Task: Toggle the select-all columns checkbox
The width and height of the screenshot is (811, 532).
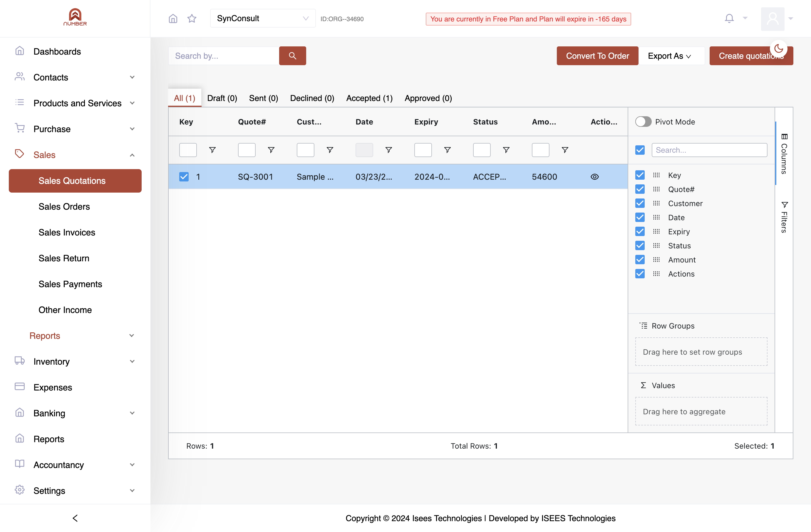Action: (640, 150)
